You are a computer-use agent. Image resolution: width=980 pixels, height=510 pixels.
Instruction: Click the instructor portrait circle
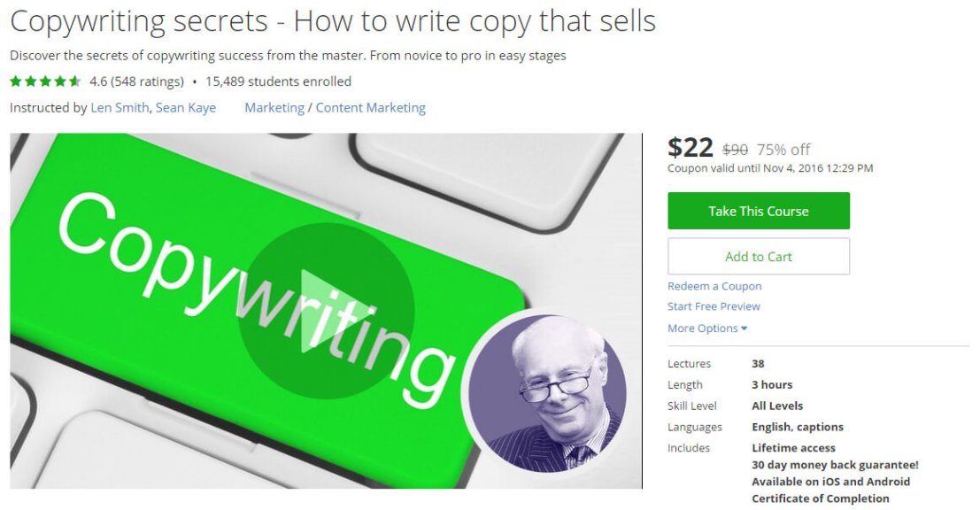(547, 392)
